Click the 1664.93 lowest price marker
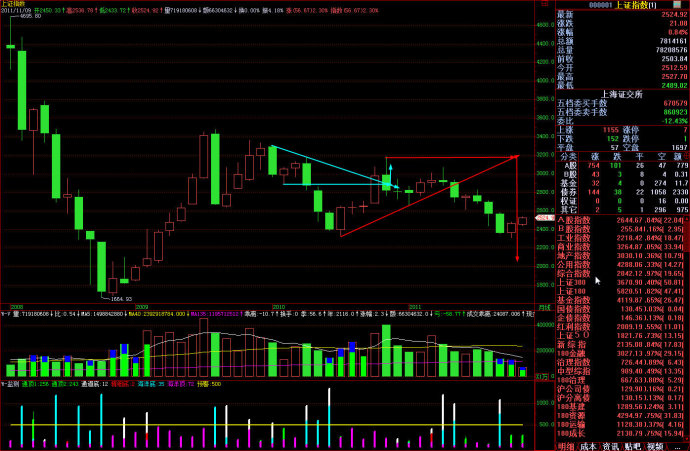 (x=119, y=297)
